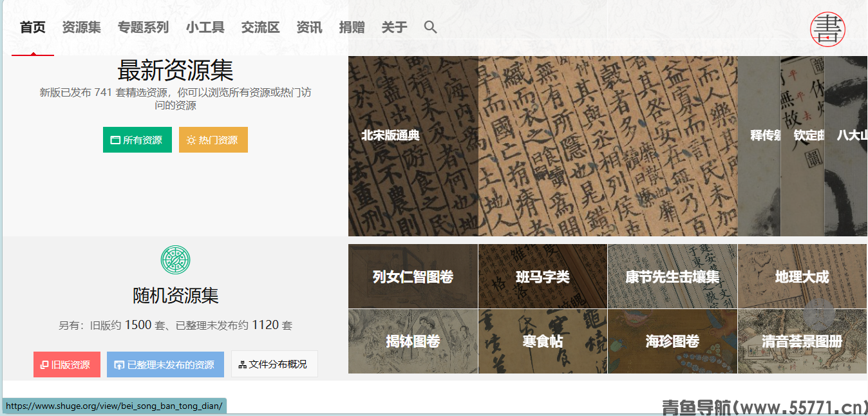868x416 pixels.
Task: Click the green round random-resource emblem
Action: point(175,260)
